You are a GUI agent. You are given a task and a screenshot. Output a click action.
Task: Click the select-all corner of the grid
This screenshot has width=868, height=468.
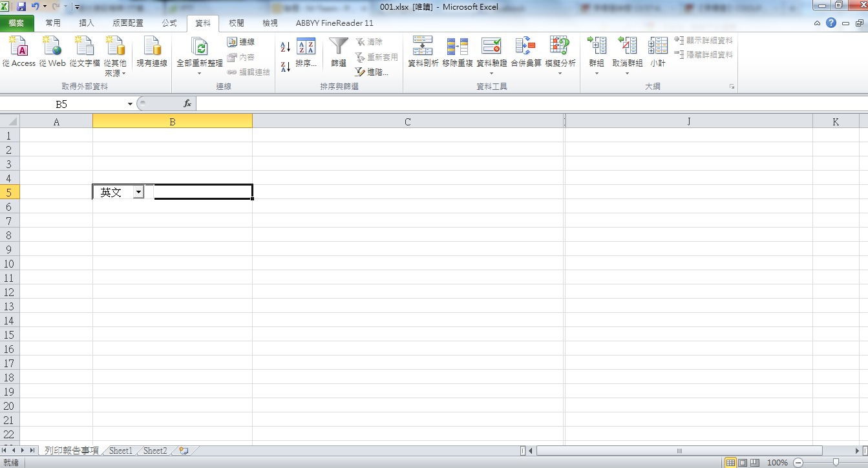pos(10,121)
